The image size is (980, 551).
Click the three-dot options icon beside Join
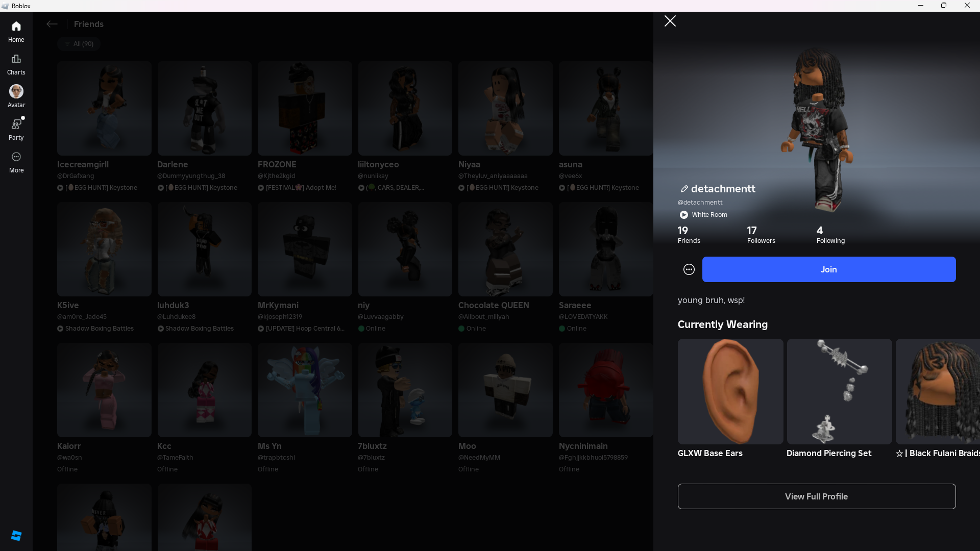pyautogui.click(x=689, y=269)
